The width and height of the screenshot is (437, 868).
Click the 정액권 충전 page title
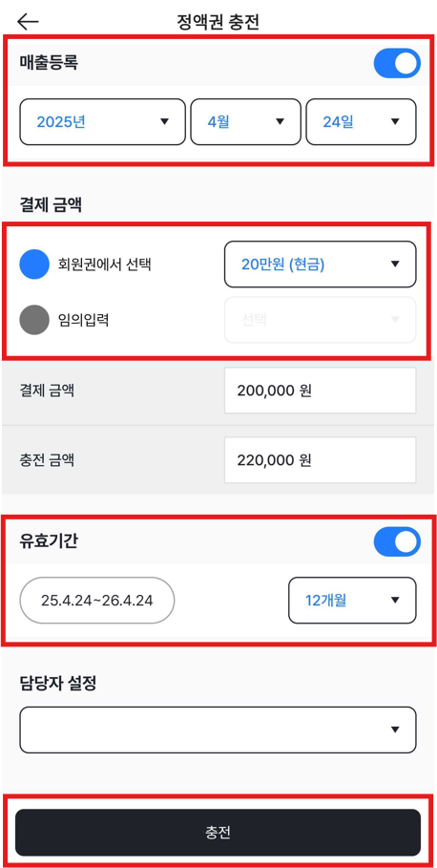click(218, 22)
